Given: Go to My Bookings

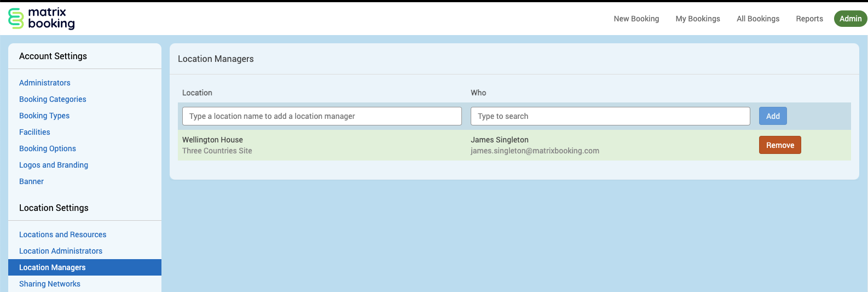Looking at the screenshot, I should (697, 19).
